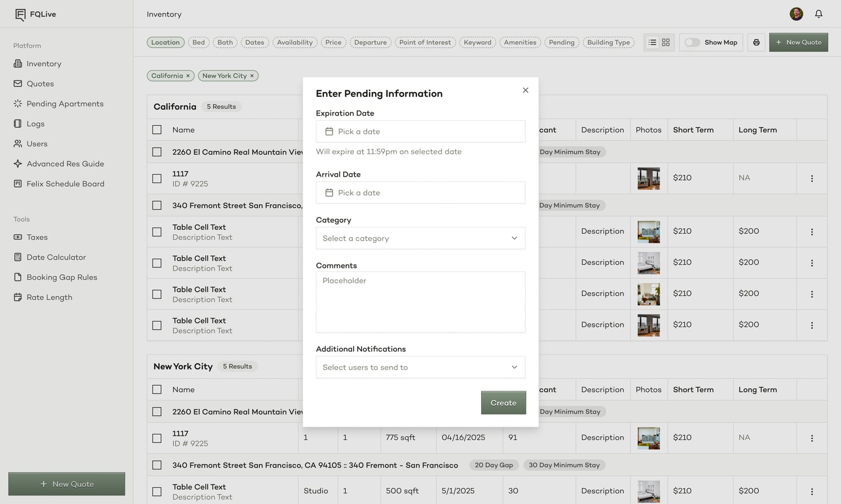Check the New York City header checkbox
The image size is (841, 504).
pyautogui.click(x=157, y=389)
